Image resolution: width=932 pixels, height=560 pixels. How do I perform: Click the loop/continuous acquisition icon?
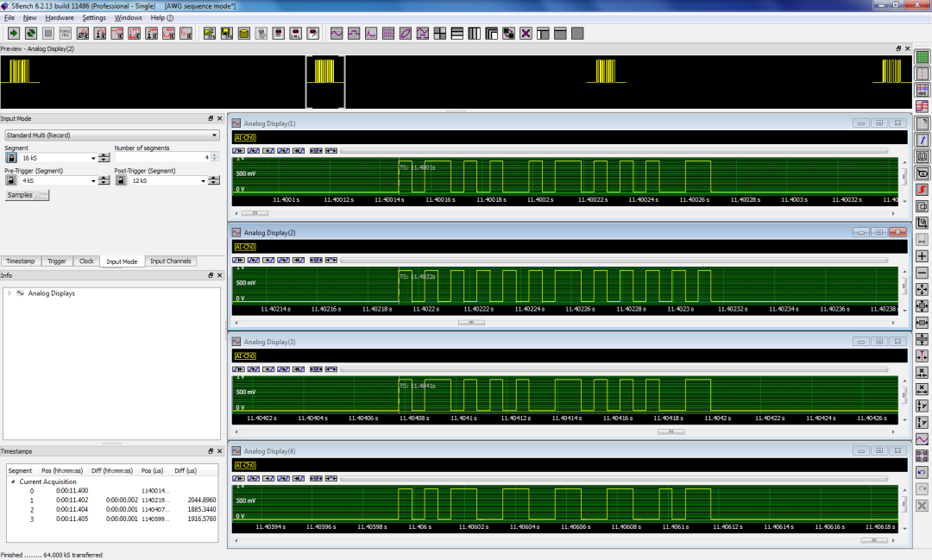[31, 34]
